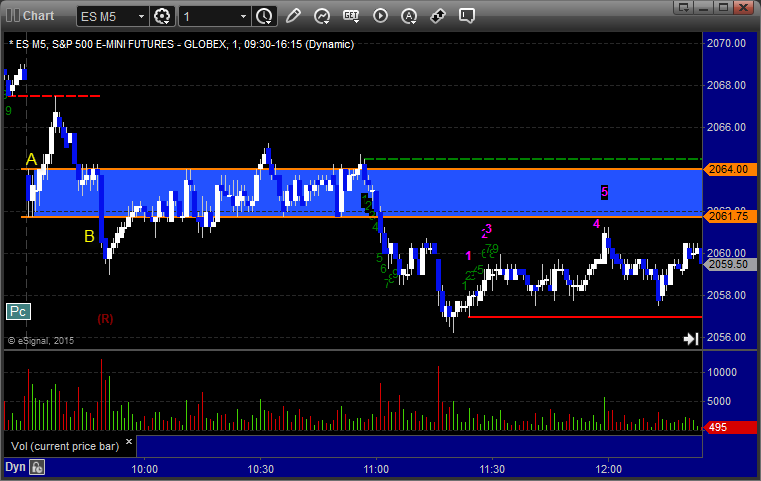Maximize the Chart window
761x481 pixels.
723,7
